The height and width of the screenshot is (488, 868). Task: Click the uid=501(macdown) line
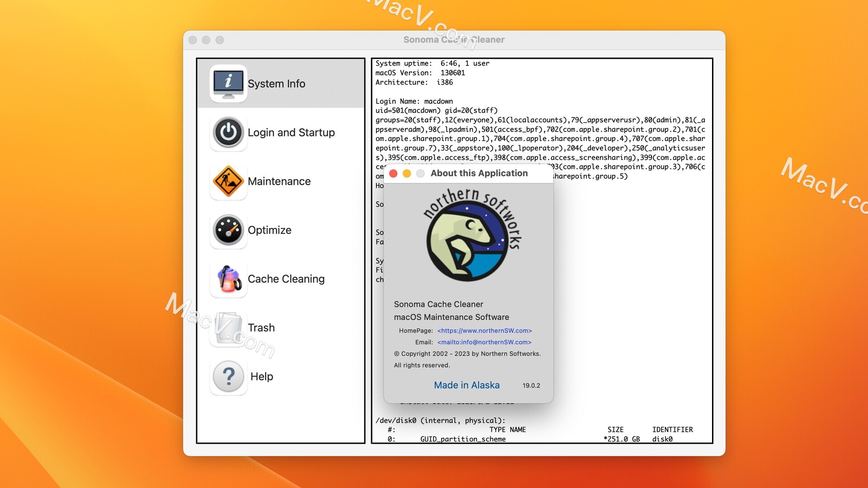pyautogui.click(x=436, y=110)
